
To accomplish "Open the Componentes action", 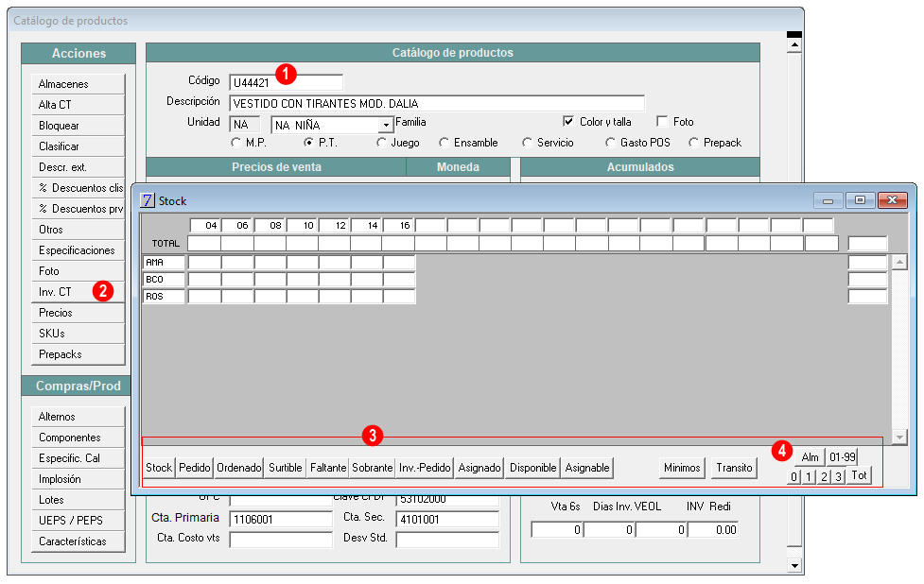I will [78, 438].
